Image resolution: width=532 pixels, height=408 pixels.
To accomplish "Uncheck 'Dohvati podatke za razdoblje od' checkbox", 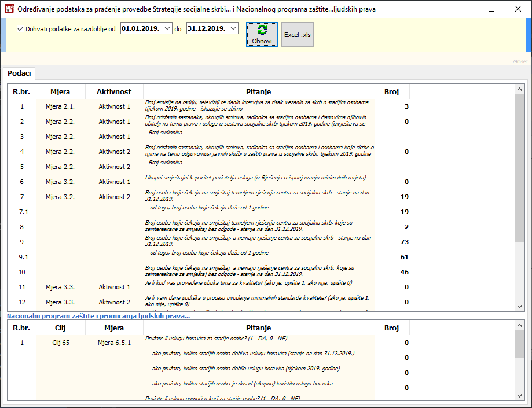I will click(x=21, y=28).
